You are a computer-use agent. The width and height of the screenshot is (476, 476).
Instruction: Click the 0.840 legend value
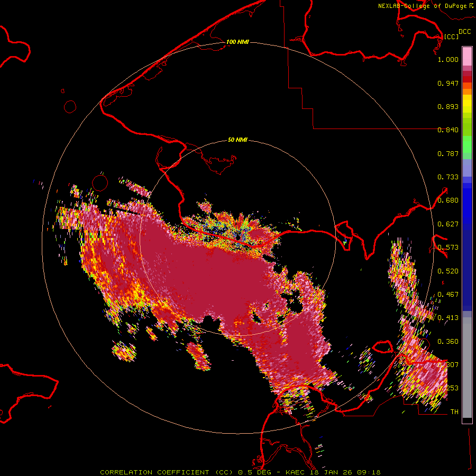[448, 130]
